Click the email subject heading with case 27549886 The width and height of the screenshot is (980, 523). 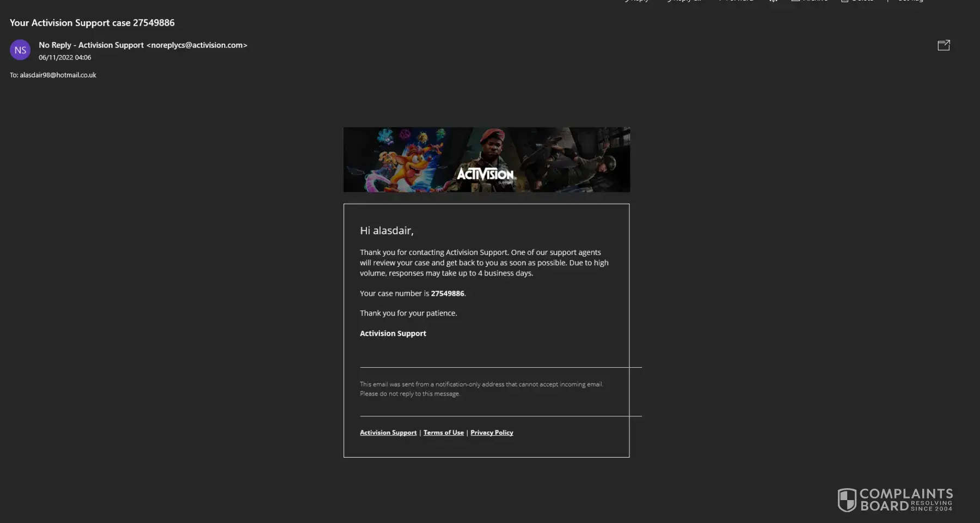point(92,23)
